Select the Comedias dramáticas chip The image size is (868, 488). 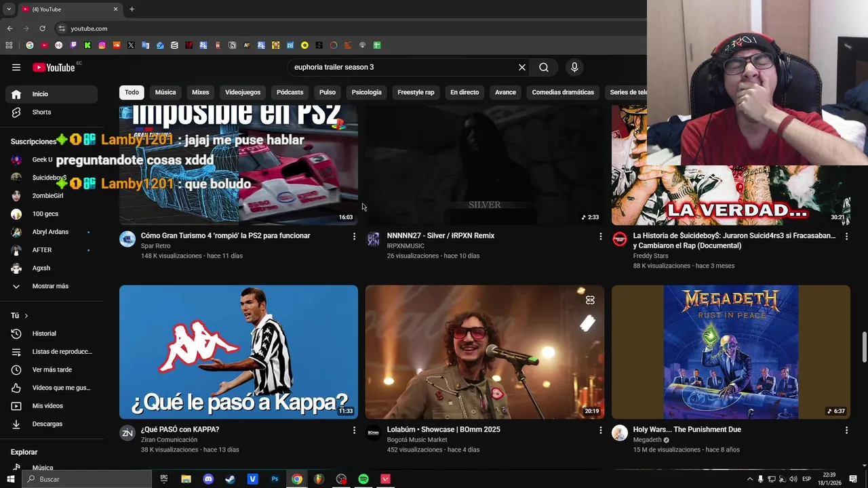[x=563, y=92]
